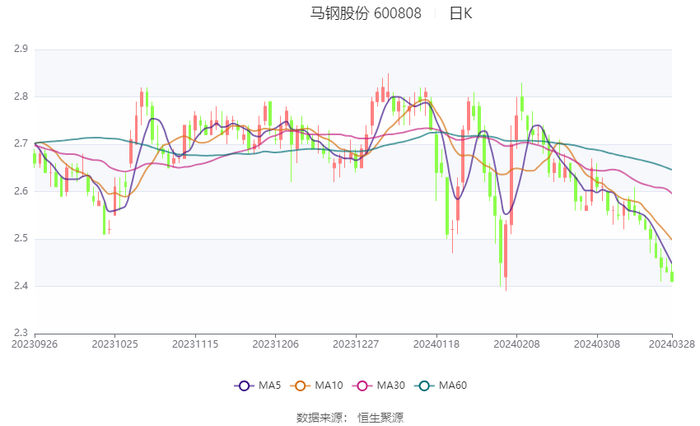Hide the MA5 line via its label

click(270, 385)
